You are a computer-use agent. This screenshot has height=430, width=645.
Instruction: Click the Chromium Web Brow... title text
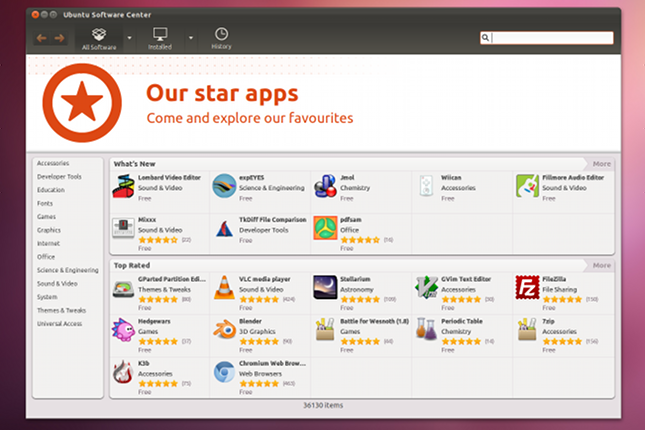[272, 363]
